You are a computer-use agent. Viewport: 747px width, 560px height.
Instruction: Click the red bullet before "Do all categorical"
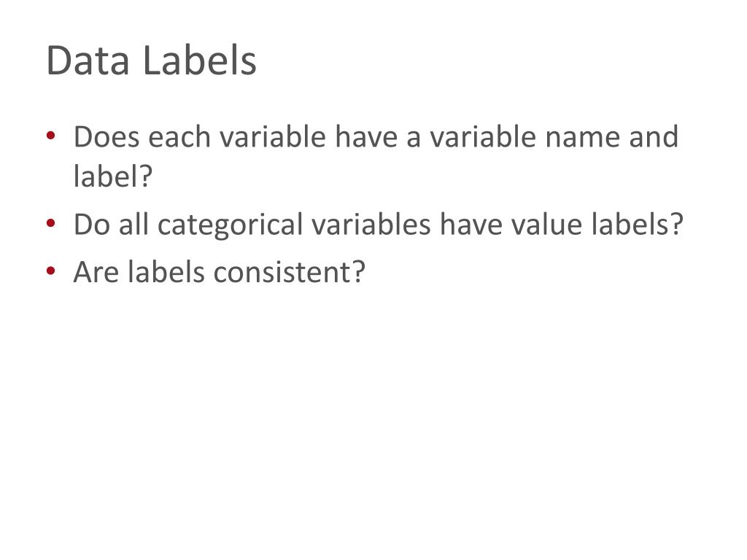click(51, 223)
